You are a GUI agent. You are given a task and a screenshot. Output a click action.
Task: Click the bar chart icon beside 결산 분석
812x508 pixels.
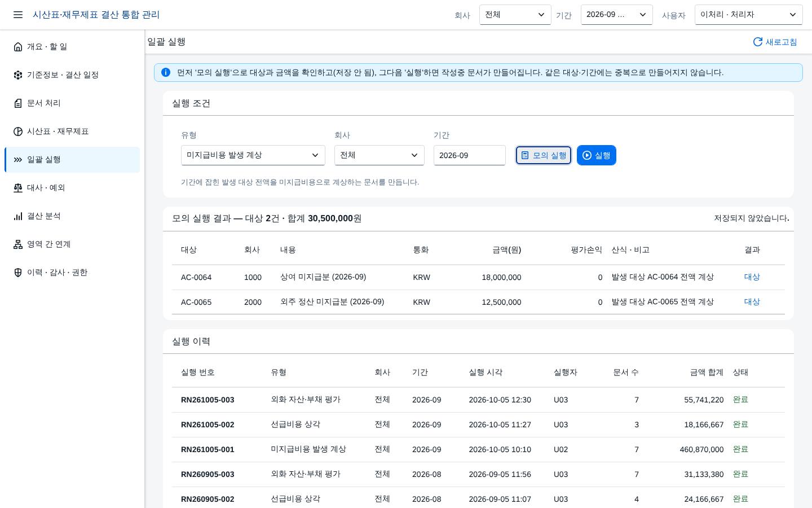[x=18, y=216]
